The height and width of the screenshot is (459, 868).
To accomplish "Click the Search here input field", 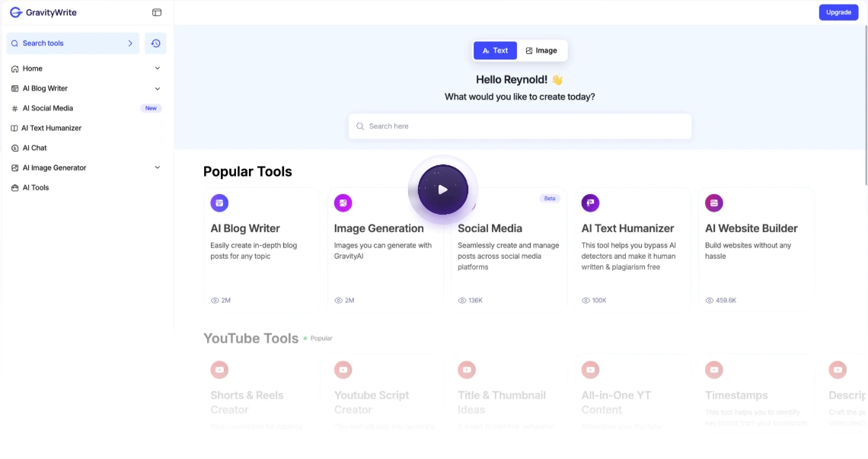I will [x=520, y=126].
